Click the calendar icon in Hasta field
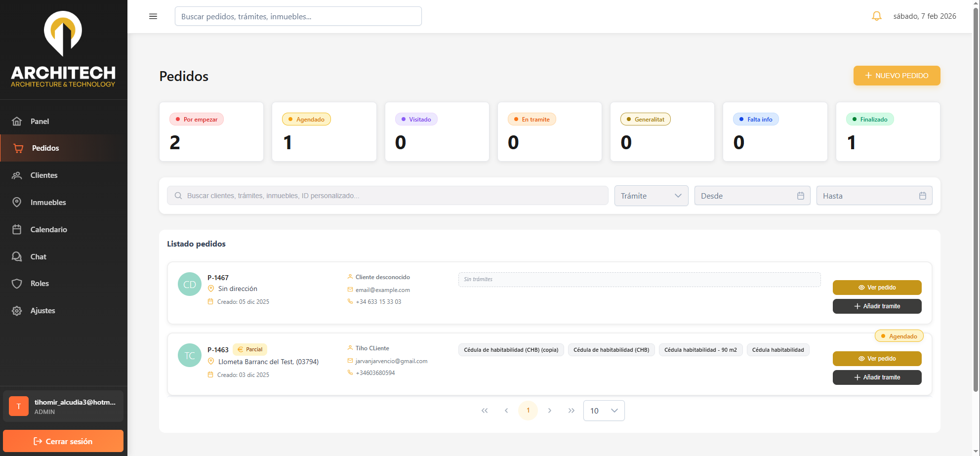 coord(922,196)
